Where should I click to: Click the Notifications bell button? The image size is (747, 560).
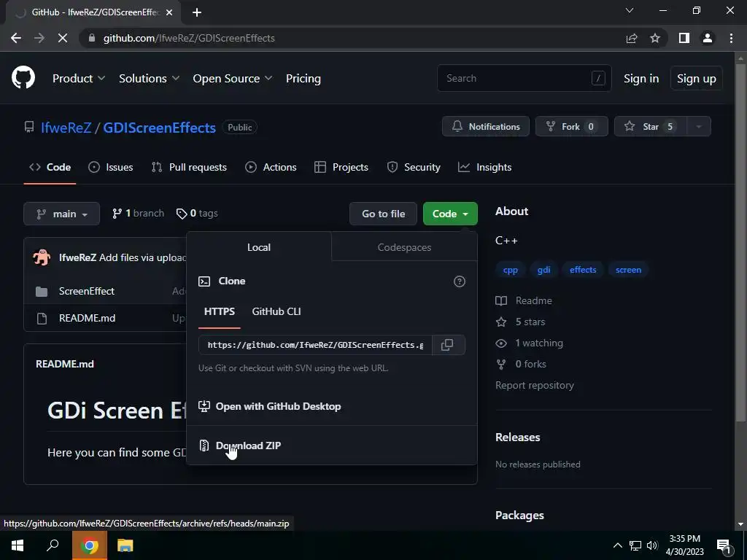click(x=485, y=126)
